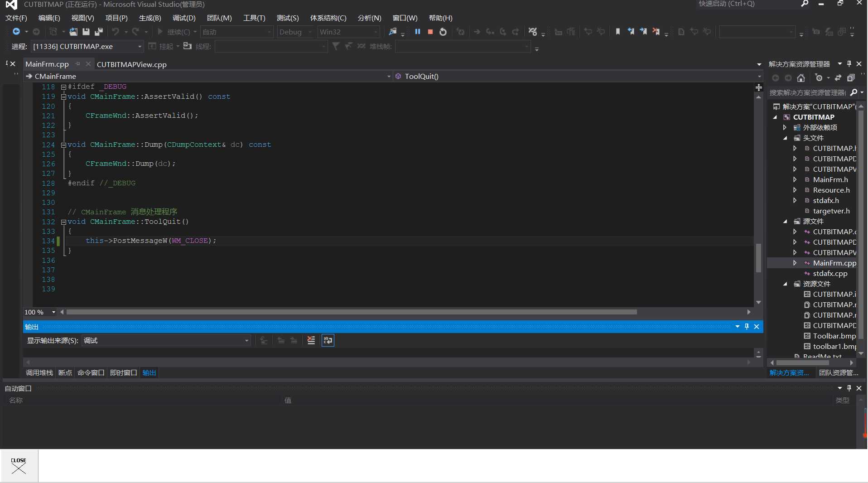Click the Solution Explorer search magnifier
Viewport: 868px width, 483px height.
pos(854,92)
